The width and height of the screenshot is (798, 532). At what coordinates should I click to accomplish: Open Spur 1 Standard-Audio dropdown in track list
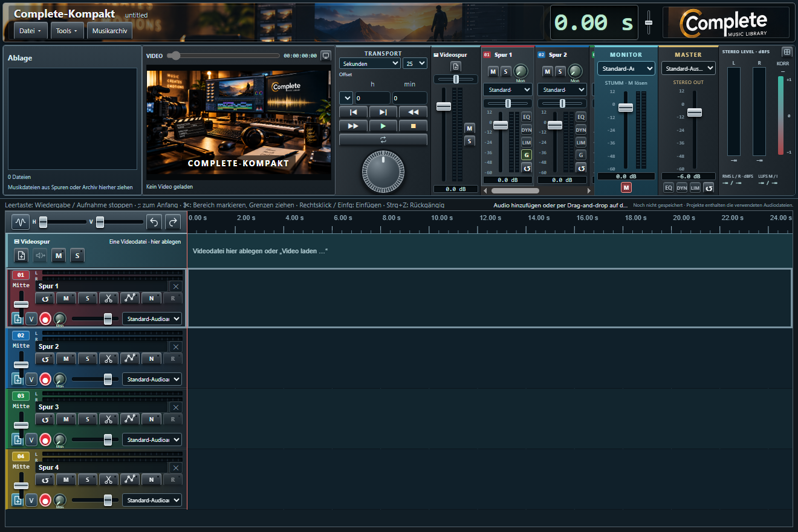point(152,319)
